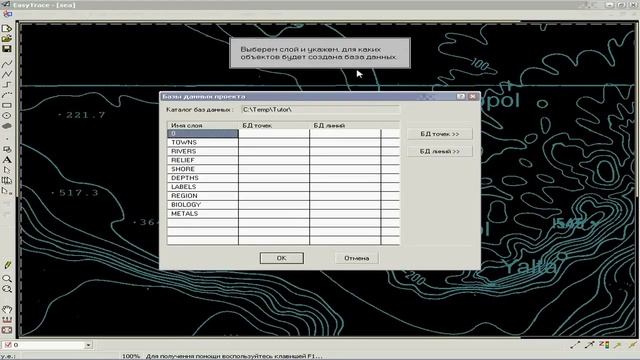Click the red fit-to-window icon
The width and height of the screenshot is (640, 360).
click(7, 330)
